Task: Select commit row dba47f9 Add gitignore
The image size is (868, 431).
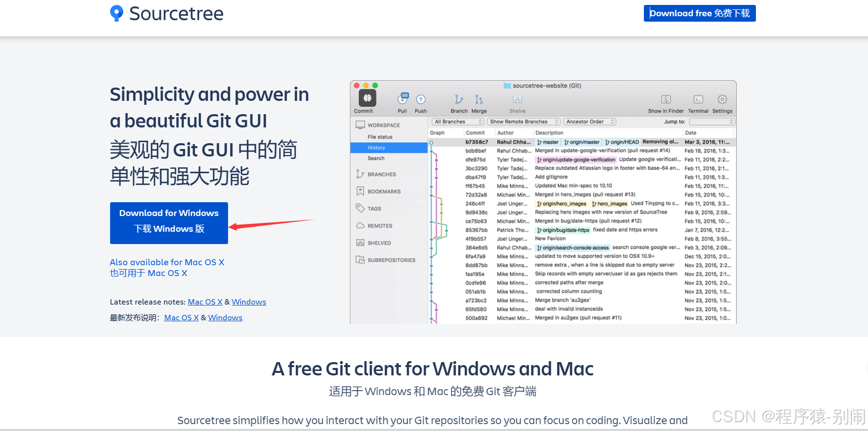Action: tap(582, 177)
